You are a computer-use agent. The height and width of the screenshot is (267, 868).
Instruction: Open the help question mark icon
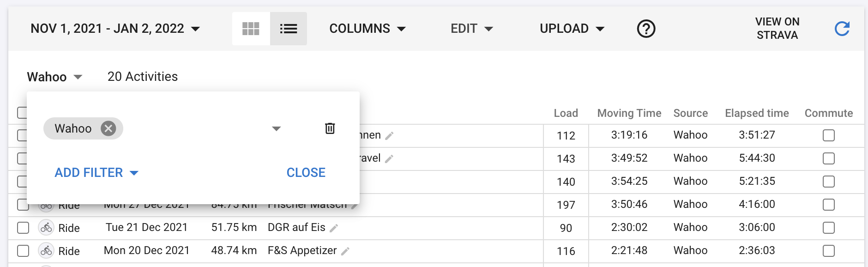tap(646, 29)
